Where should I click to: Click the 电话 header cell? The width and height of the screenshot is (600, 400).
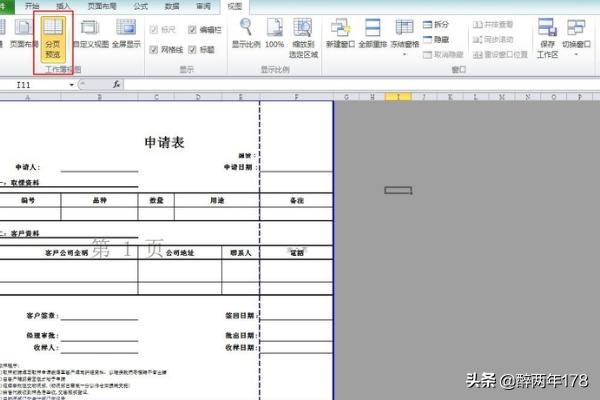coord(297,253)
